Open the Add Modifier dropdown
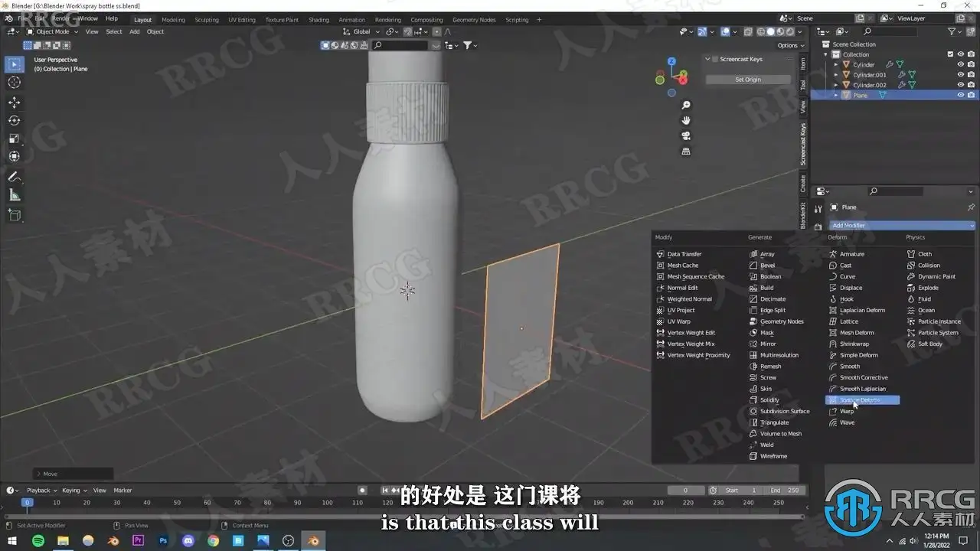The height and width of the screenshot is (551, 980). point(903,226)
